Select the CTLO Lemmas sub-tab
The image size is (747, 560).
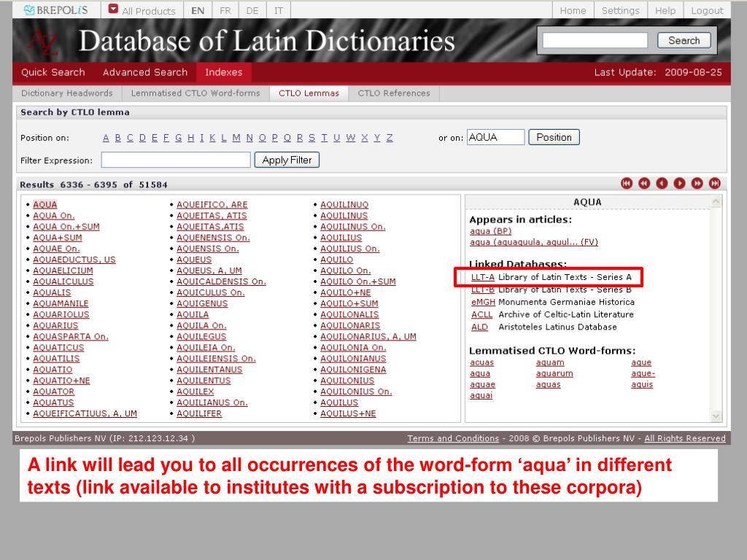click(309, 93)
